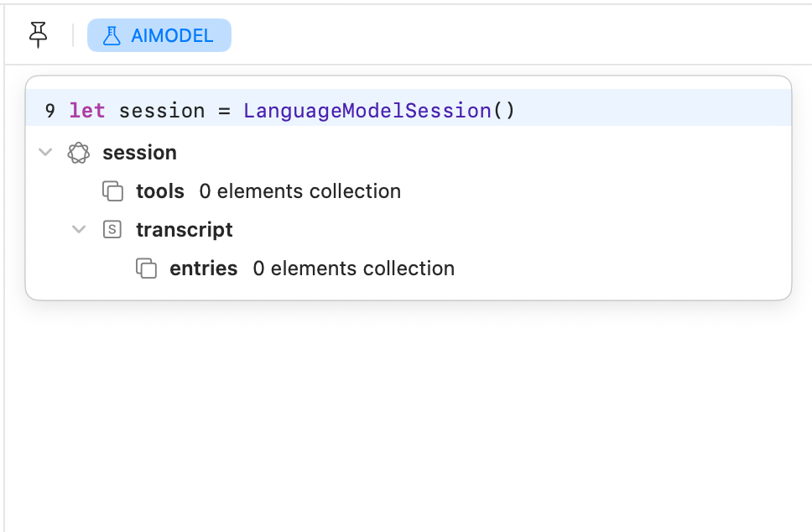
Task: Click the tools collection icon
Action: [x=112, y=191]
